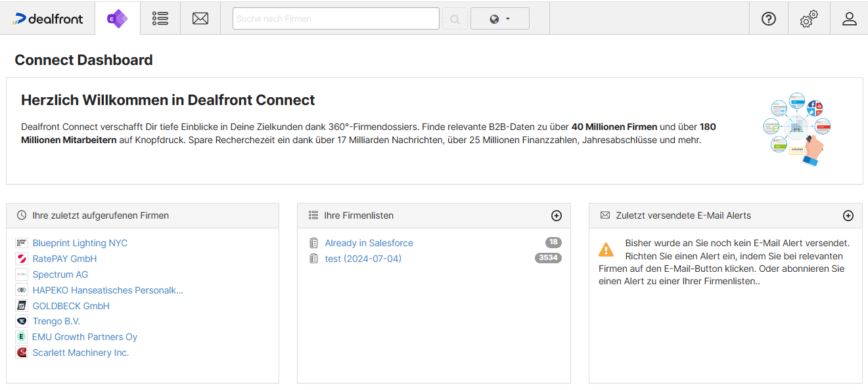The width and height of the screenshot is (868, 390).
Task: Click the Dealfront logo
Action: tap(48, 18)
